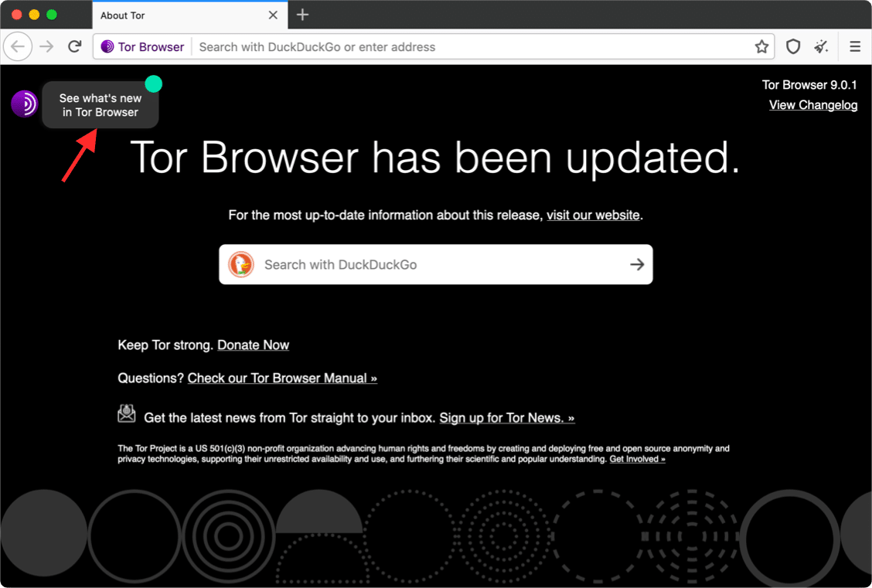Screen dimensions: 872x588
Task: Reload the current page
Action: click(x=75, y=46)
